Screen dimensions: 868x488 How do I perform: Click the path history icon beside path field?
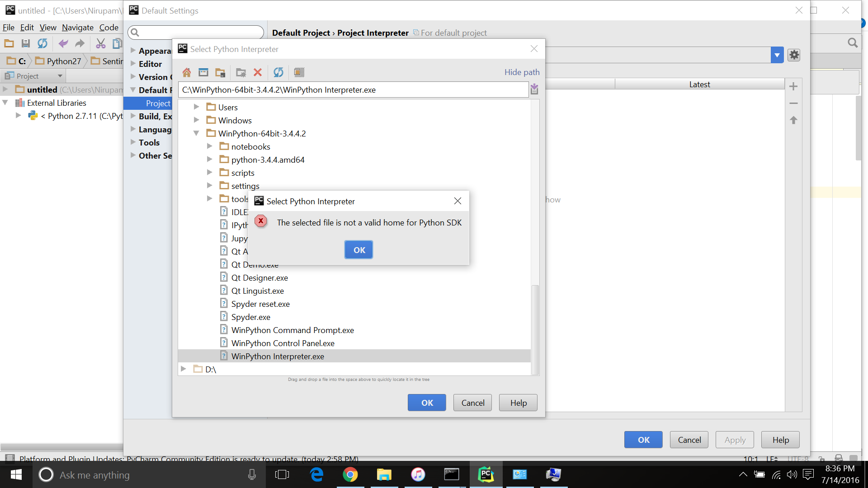pos(534,89)
